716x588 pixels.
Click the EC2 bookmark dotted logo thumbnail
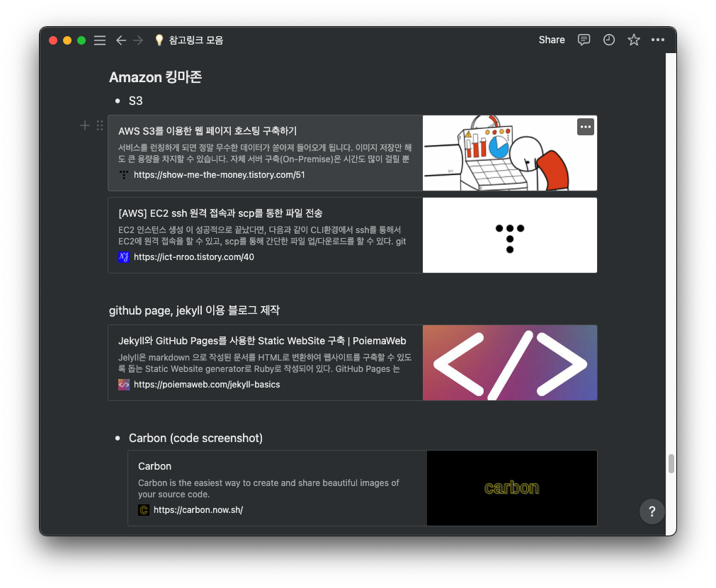point(510,235)
